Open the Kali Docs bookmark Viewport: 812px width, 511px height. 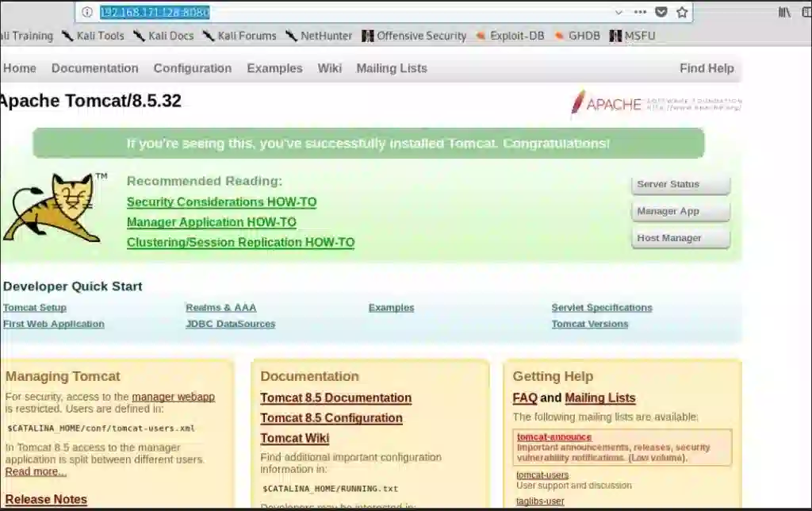tap(163, 36)
